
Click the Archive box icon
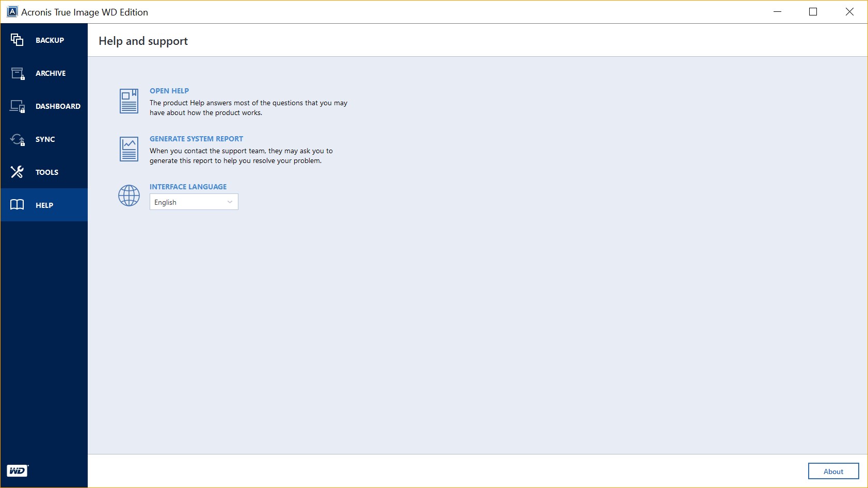pos(18,73)
